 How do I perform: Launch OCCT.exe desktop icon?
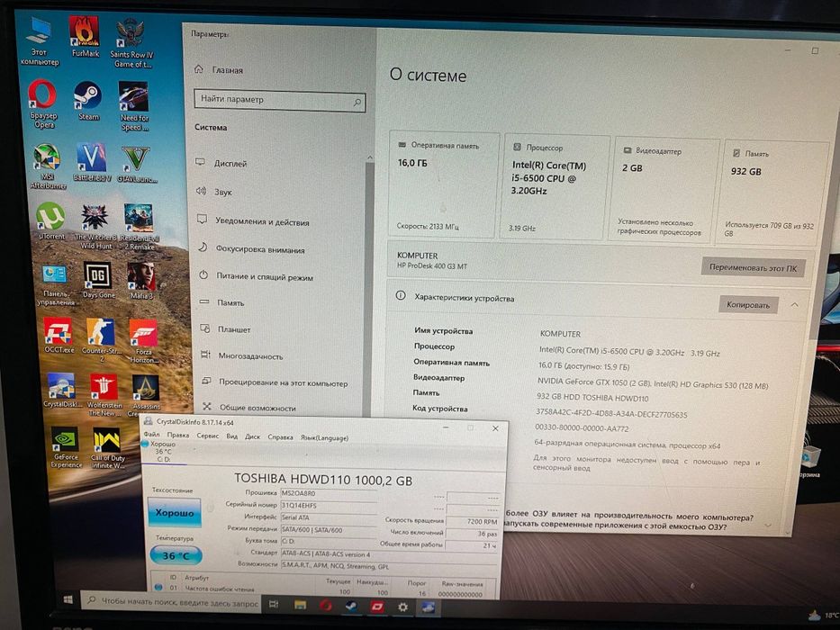[x=59, y=335]
